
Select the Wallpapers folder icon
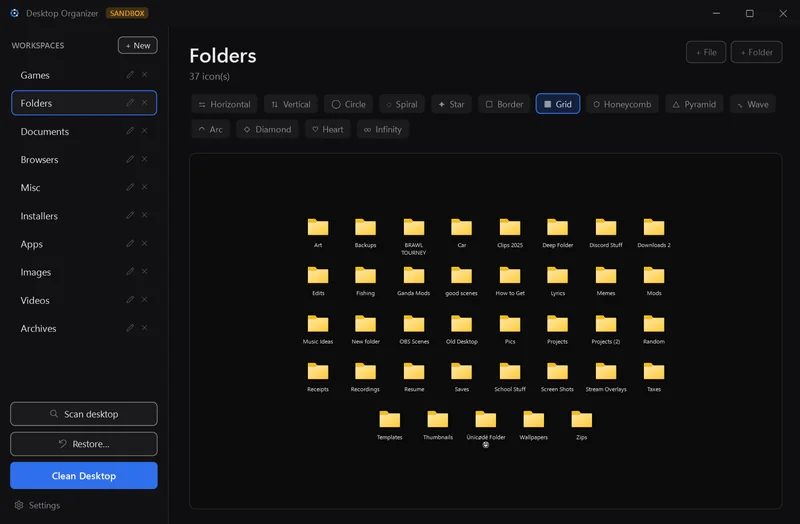pyautogui.click(x=534, y=419)
